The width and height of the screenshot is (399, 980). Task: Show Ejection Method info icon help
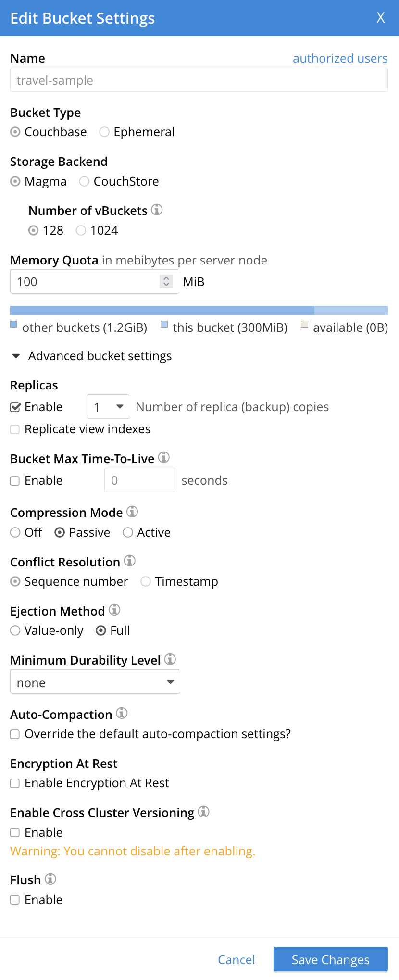coord(114,610)
